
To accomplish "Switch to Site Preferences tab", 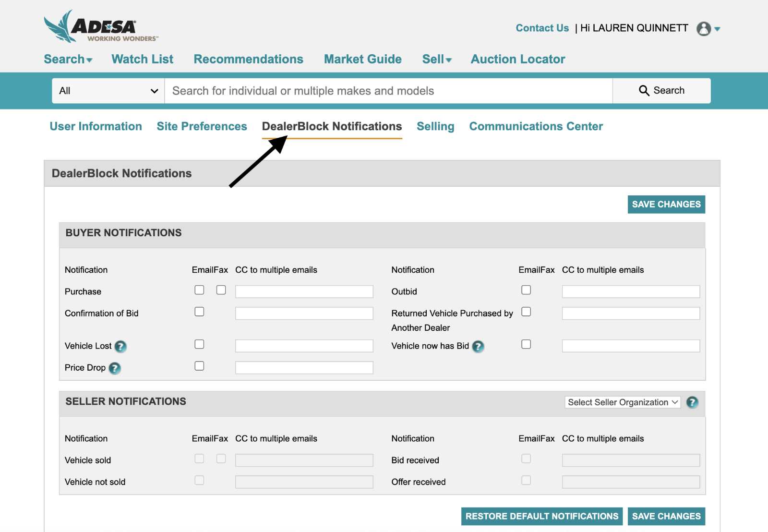I will (202, 126).
